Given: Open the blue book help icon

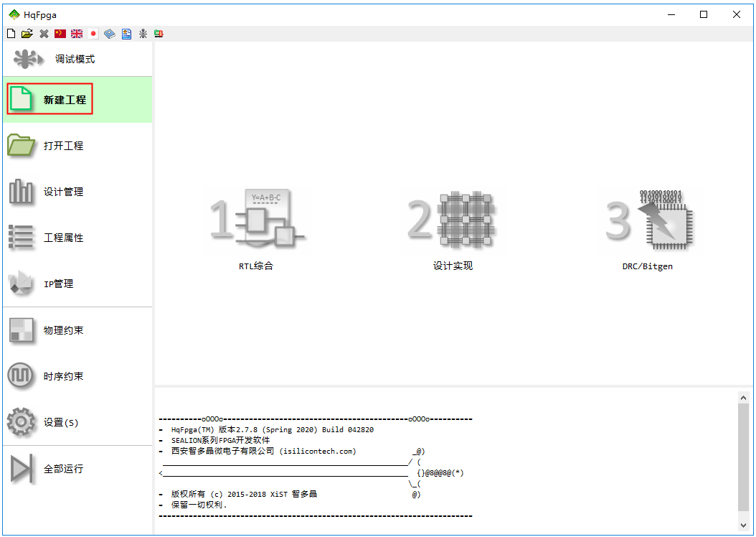Looking at the screenshot, I should (110, 34).
